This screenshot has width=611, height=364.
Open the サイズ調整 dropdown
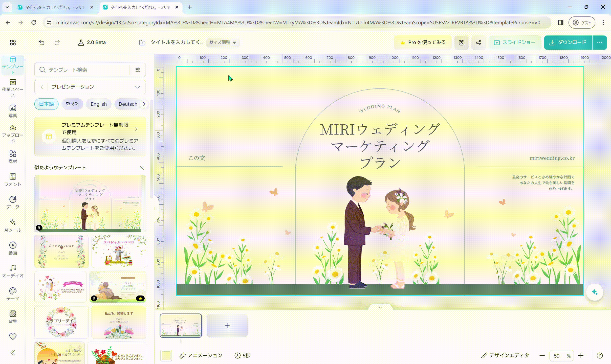pos(223,42)
